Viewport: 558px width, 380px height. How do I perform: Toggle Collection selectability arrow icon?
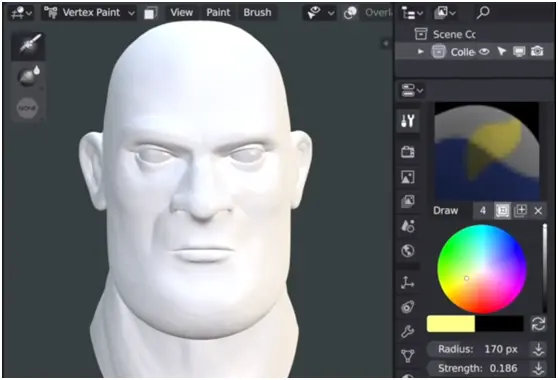click(x=502, y=52)
